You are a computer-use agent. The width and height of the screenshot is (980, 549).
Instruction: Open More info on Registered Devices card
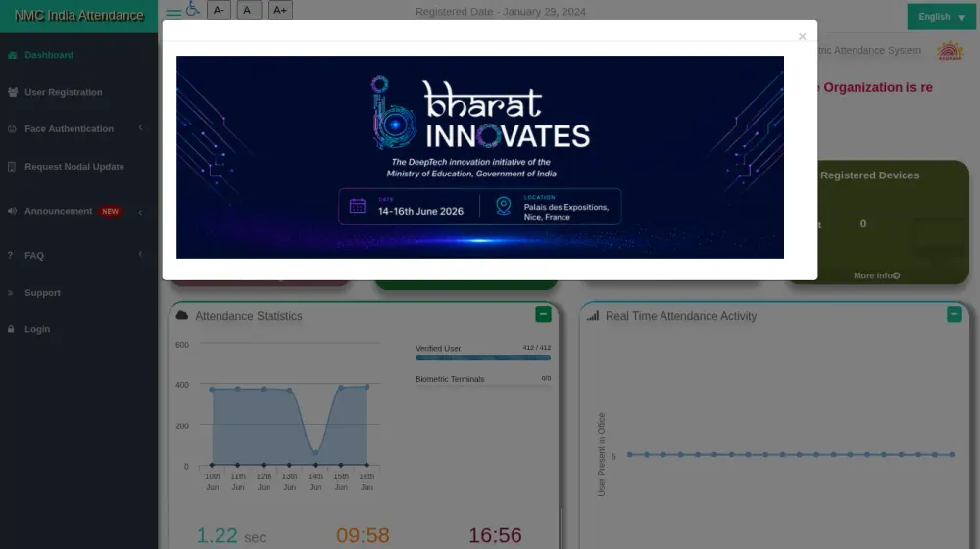(x=876, y=275)
